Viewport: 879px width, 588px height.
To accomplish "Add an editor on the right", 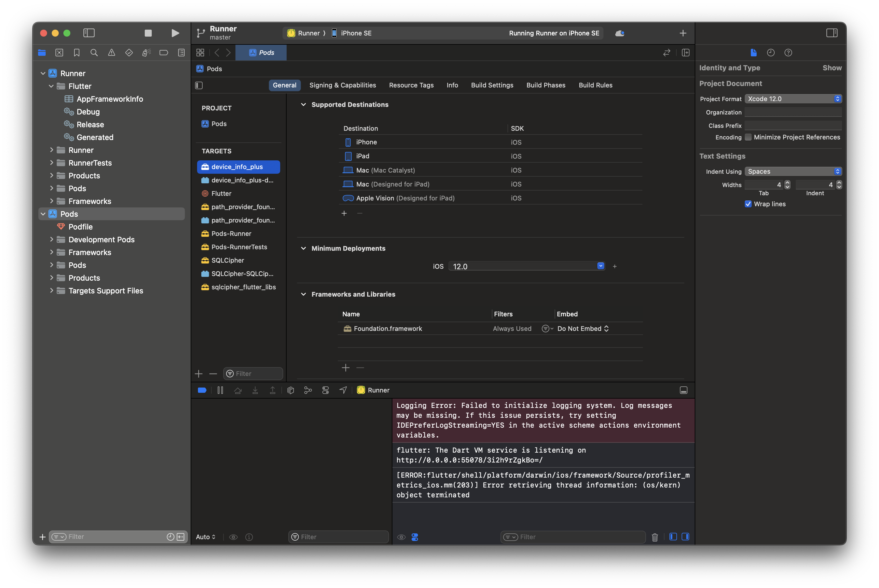I will 685,53.
